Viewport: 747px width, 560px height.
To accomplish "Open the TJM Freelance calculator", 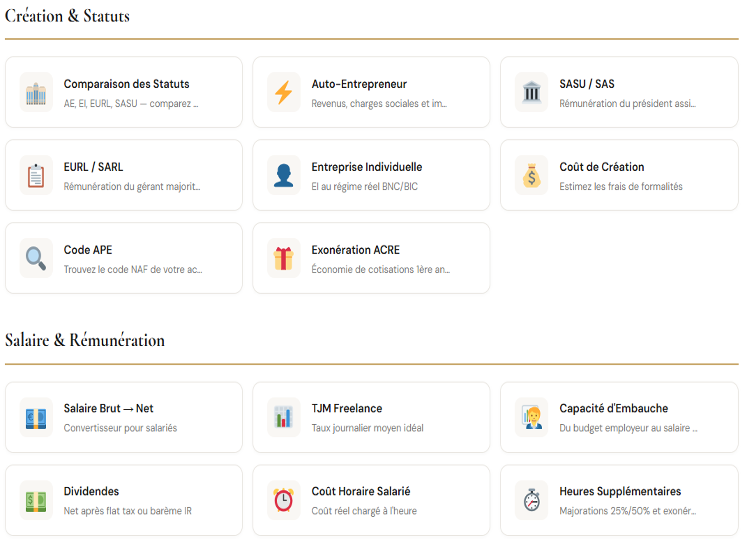I will pyautogui.click(x=371, y=417).
